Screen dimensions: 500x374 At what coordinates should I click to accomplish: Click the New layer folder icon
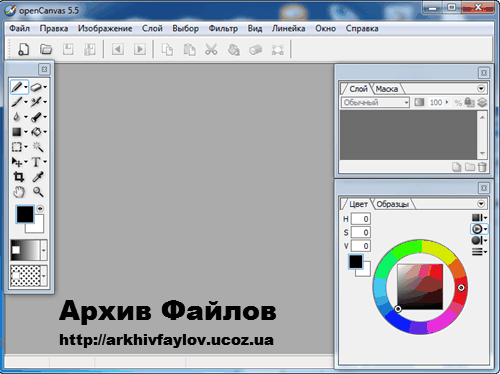pos(470,167)
